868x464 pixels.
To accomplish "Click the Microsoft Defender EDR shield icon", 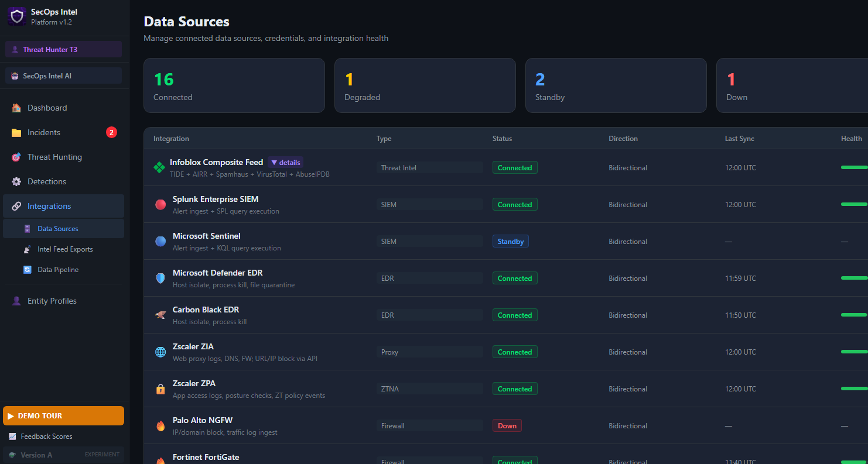I will 160,279.
